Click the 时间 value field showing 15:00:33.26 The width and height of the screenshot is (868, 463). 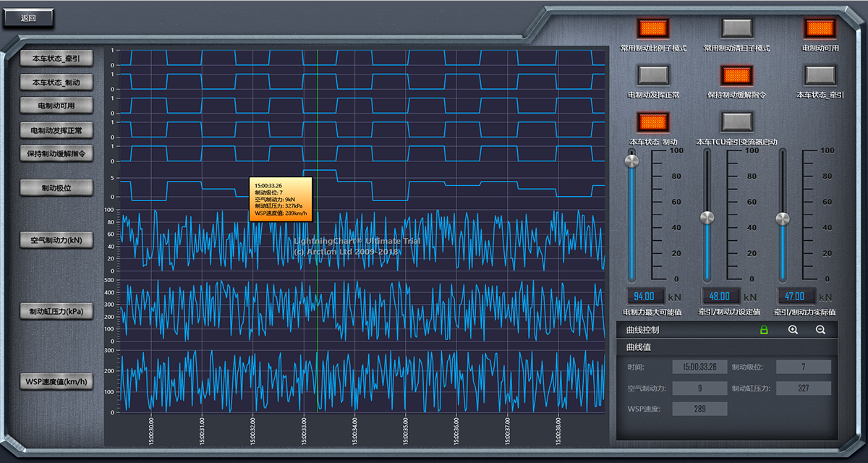(699, 367)
